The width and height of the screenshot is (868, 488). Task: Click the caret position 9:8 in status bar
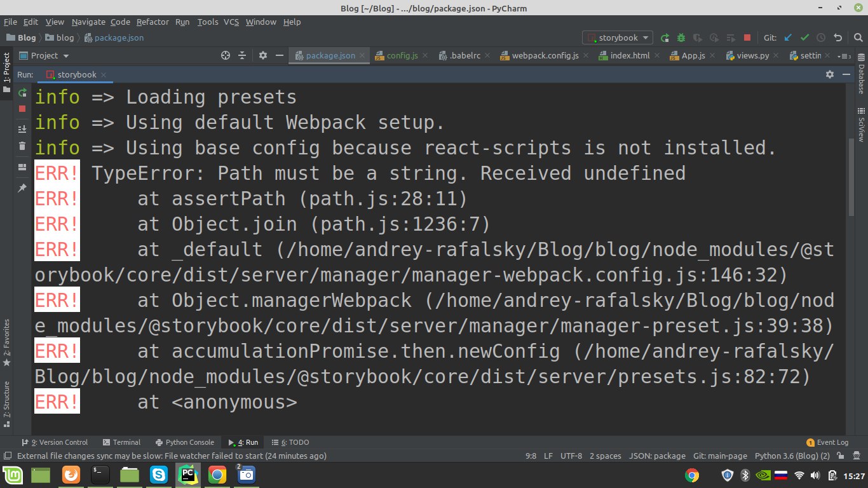531,456
